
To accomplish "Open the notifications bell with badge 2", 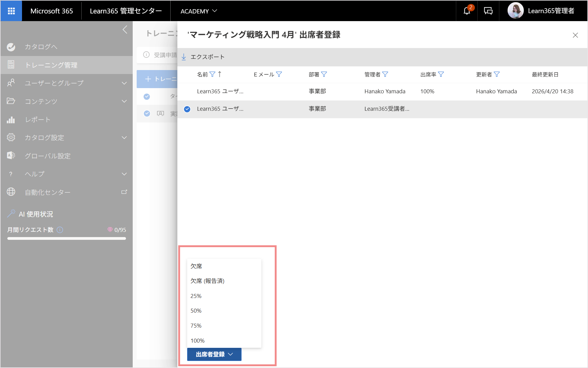I will (x=467, y=11).
